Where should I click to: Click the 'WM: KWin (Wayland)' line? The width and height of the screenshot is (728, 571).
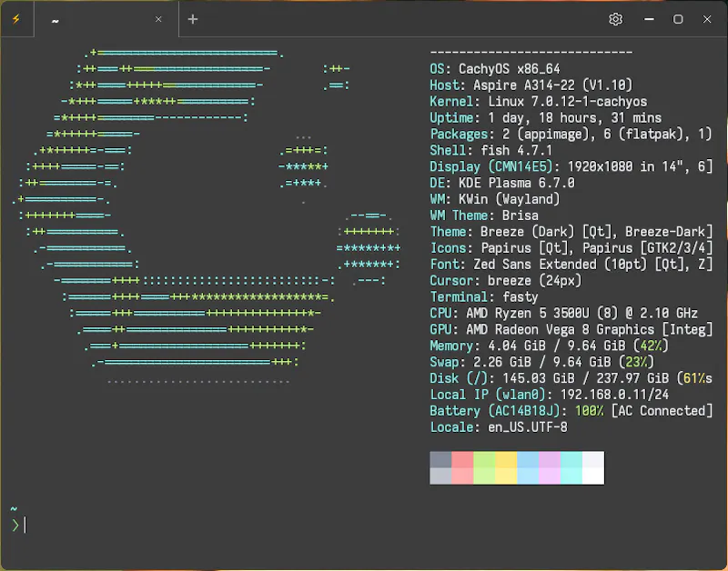495,199
